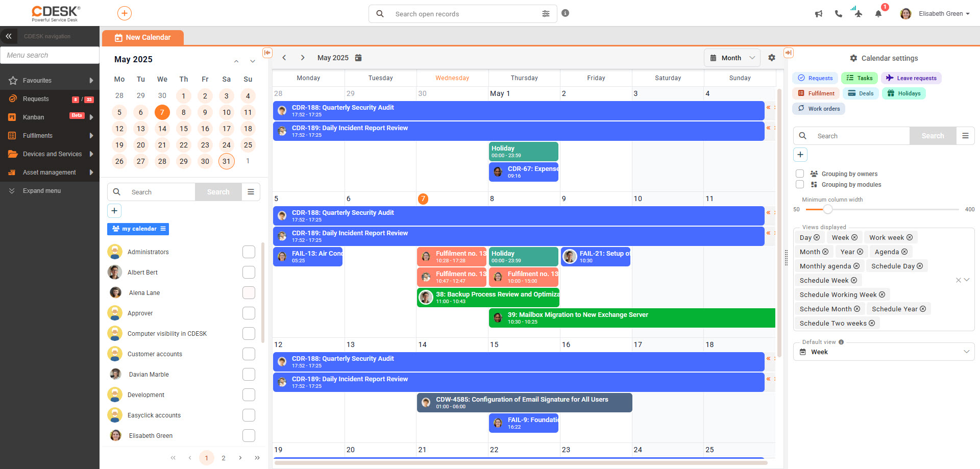Expand Favourites menu arrow
Viewport: 980px width, 469px height.
pos(91,81)
